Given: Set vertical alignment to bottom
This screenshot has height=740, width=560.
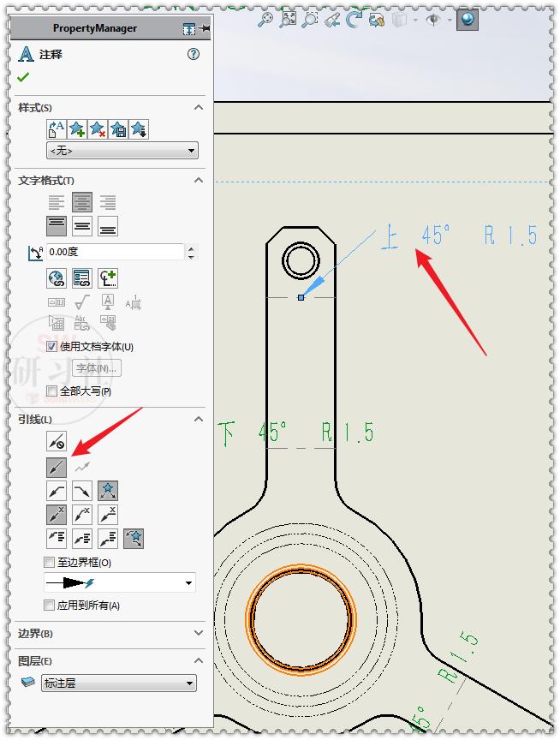Looking at the screenshot, I should (x=108, y=226).
